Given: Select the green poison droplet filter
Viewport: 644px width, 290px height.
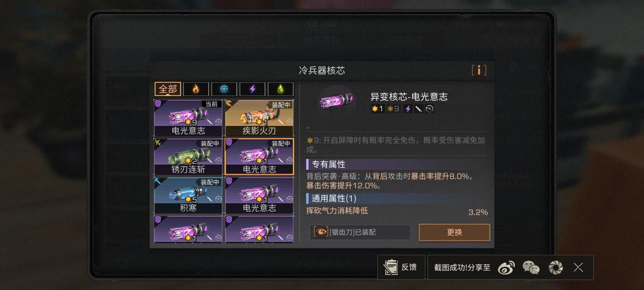Looking at the screenshot, I should (280, 89).
